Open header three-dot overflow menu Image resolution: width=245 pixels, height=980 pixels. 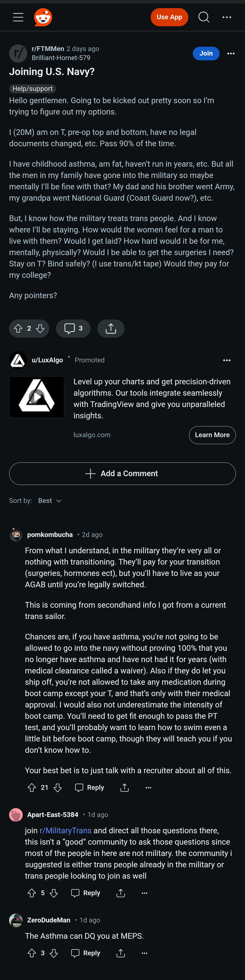(227, 17)
